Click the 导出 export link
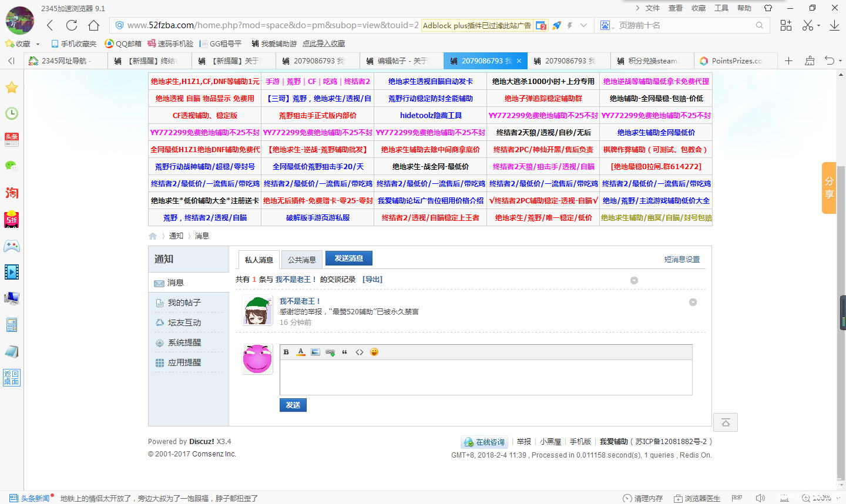The height and width of the screenshot is (504, 846). (372, 280)
